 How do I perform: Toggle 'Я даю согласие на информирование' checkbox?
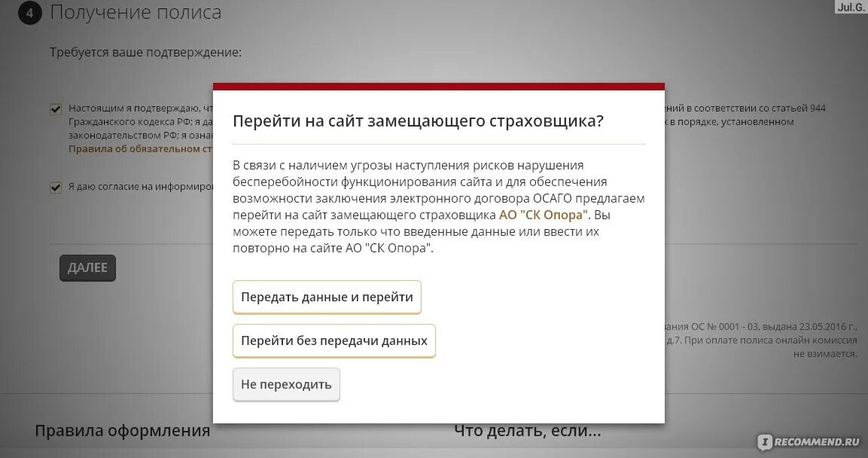coord(56,187)
